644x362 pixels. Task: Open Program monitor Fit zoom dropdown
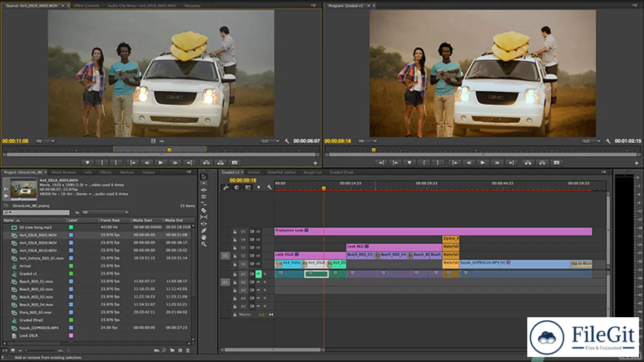367,141
